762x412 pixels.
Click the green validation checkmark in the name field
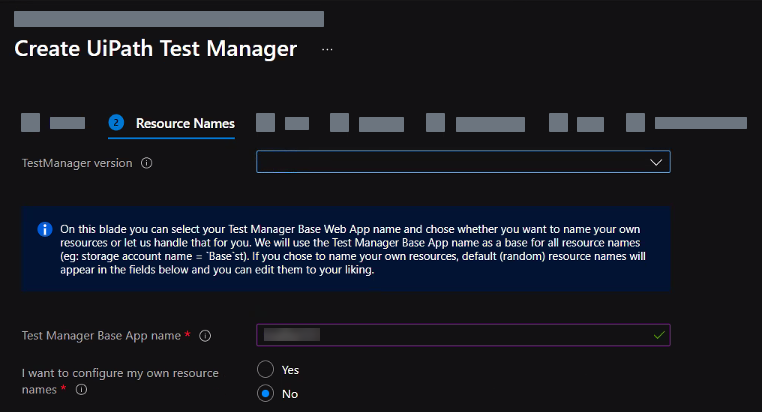659,335
